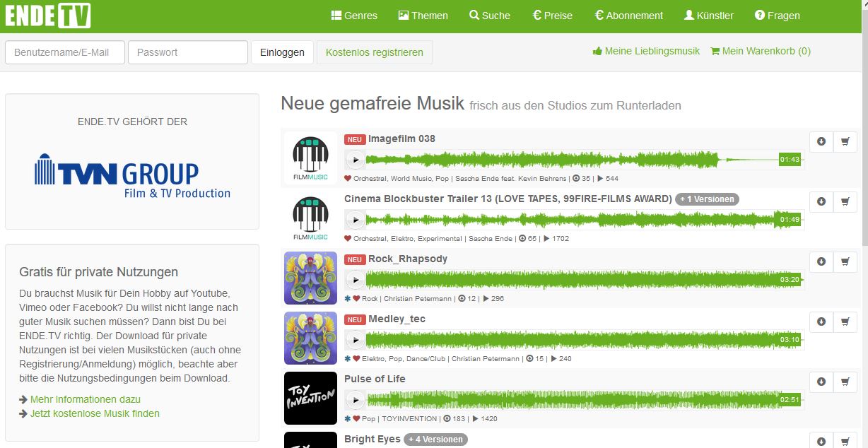Open the Imagefilm 038 cover thumbnail
Screen dimensions: 868x448
(x=310, y=158)
